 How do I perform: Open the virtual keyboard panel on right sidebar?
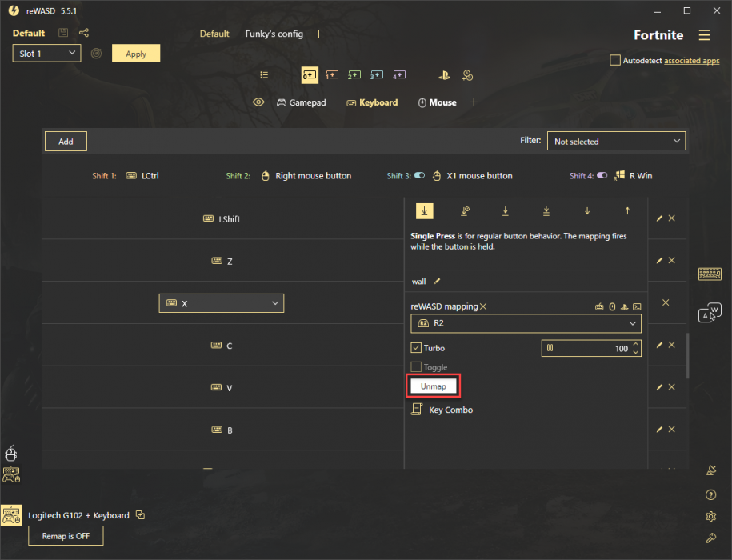click(x=710, y=274)
